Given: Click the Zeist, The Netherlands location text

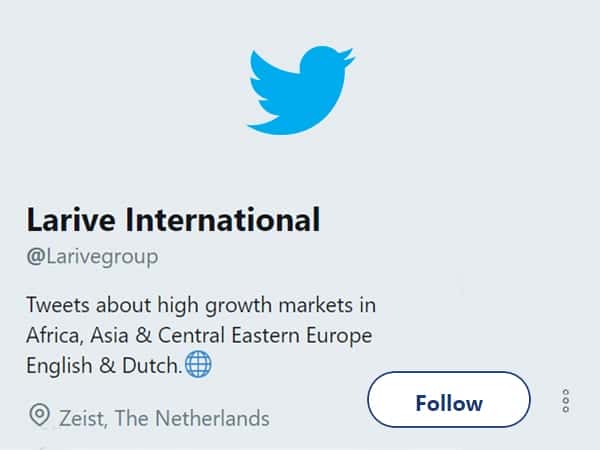Looking at the screenshot, I should point(164,418).
